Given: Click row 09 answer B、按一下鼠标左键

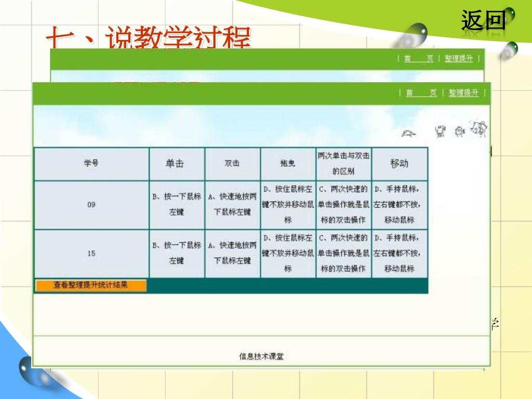Looking at the screenshot, I should (177, 205).
